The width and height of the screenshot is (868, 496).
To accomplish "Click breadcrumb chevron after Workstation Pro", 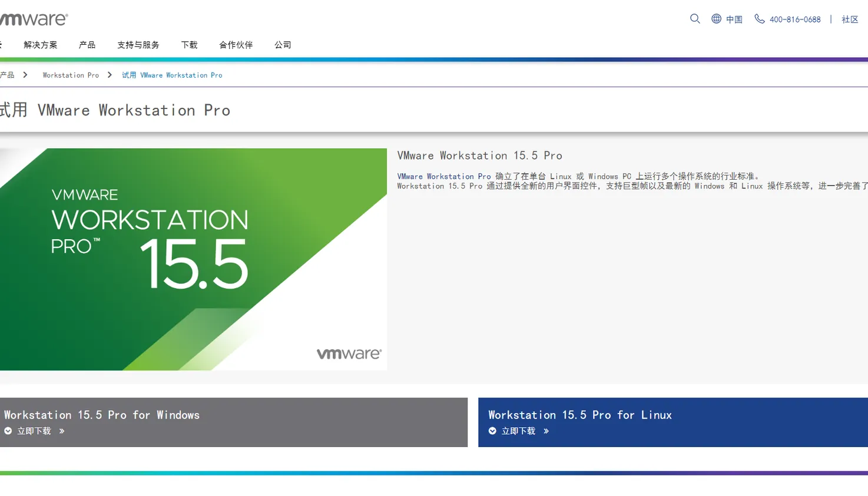I will coord(110,75).
